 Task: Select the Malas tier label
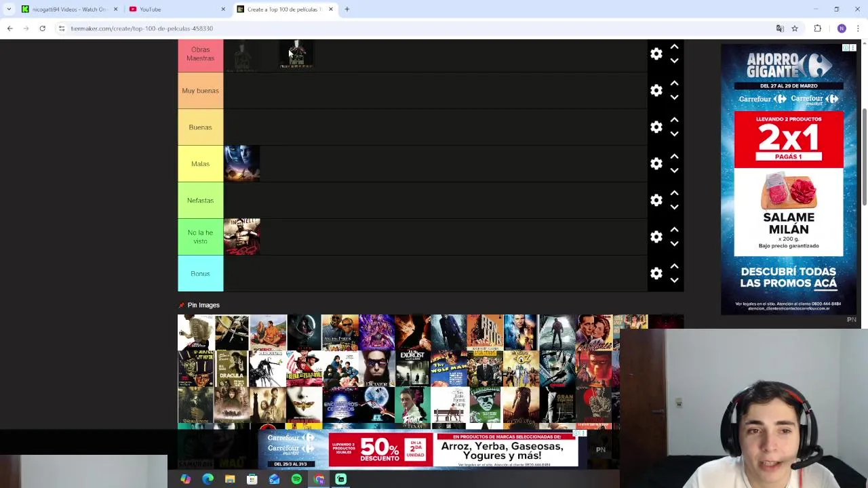pyautogui.click(x=200, y=164)
